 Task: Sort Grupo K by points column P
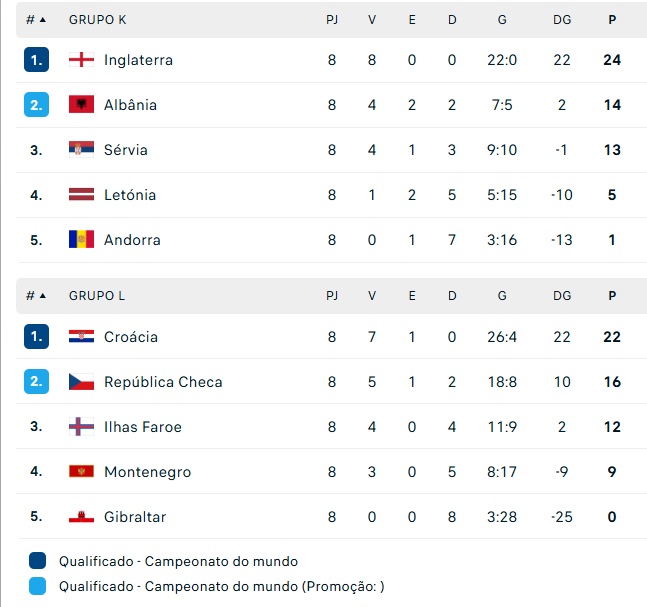(612, 19)
